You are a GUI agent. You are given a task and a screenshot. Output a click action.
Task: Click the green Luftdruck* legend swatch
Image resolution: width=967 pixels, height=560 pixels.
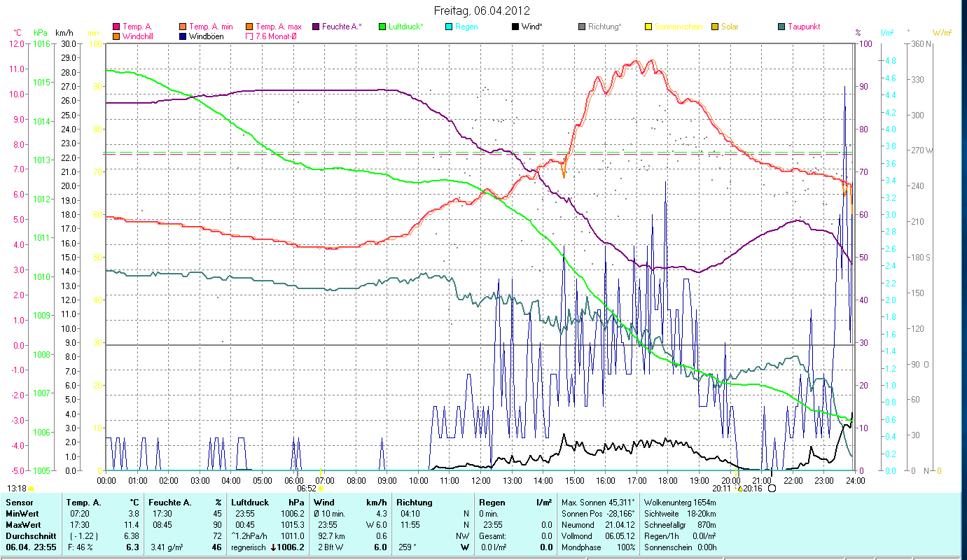tap(382, 27)
